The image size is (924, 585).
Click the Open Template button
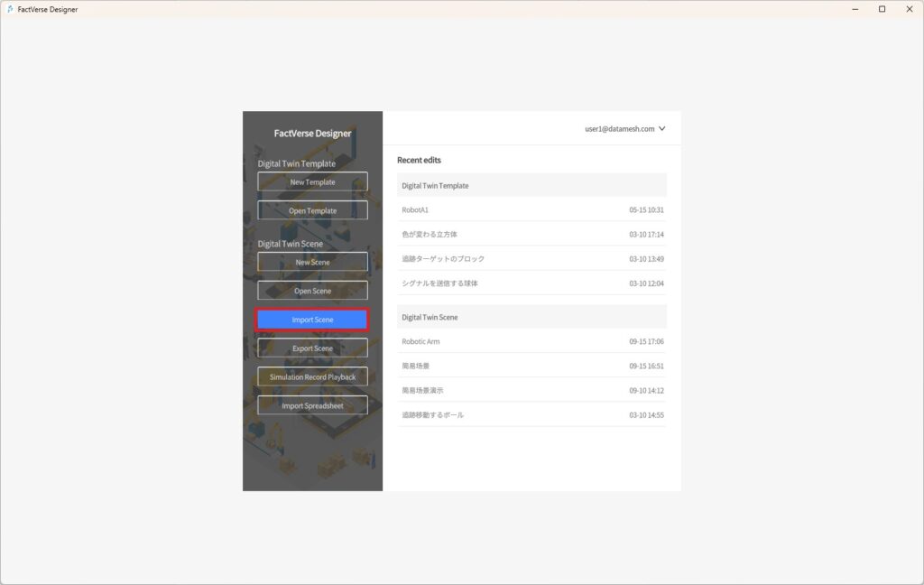tap(312, 209)
